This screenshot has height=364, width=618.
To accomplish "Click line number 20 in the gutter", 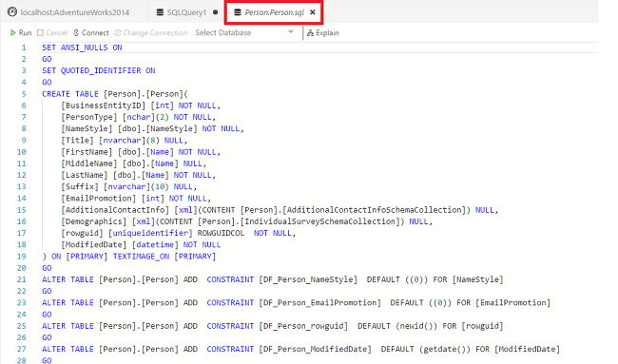I will [22, 268].
